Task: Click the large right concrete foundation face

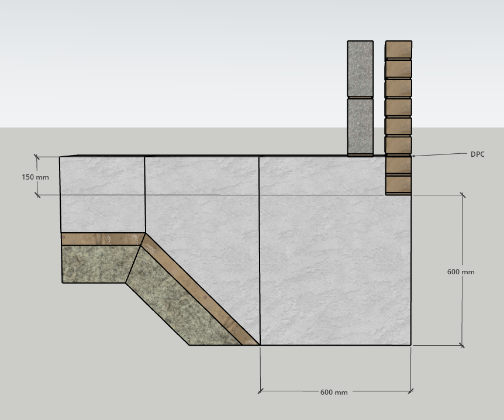Action: coord(335,263)
